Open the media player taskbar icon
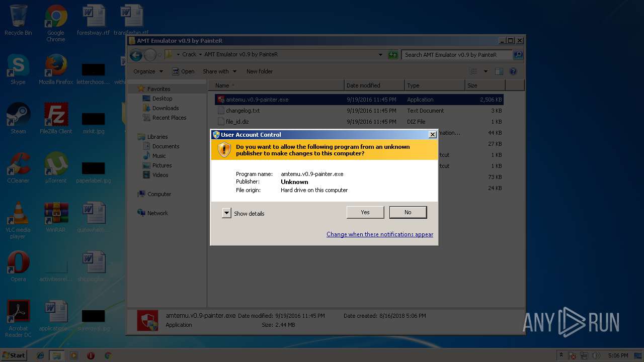Viewport: 644px width, 362px height. click(x=74, y=355)
